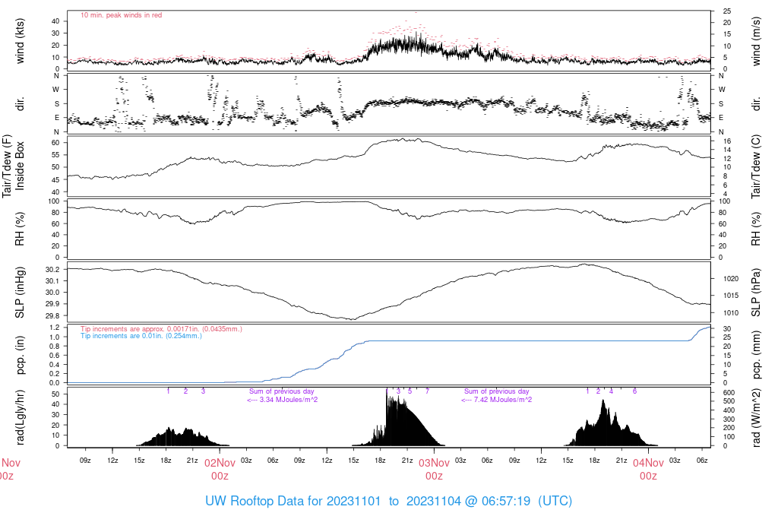Click the '29.8' value on SLP inHg axis
This screenshot has width=778, height=532.
coord(52,315)
